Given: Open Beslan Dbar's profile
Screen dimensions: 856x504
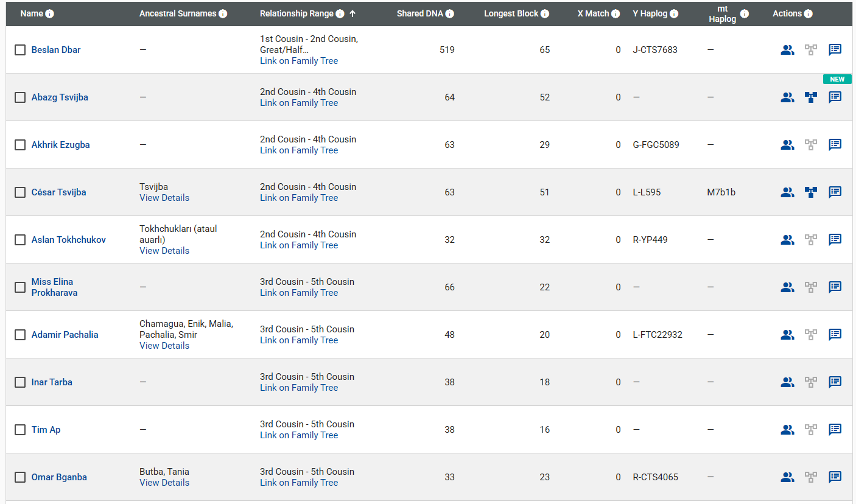Looking at the screenshot, I should [56, 50].
